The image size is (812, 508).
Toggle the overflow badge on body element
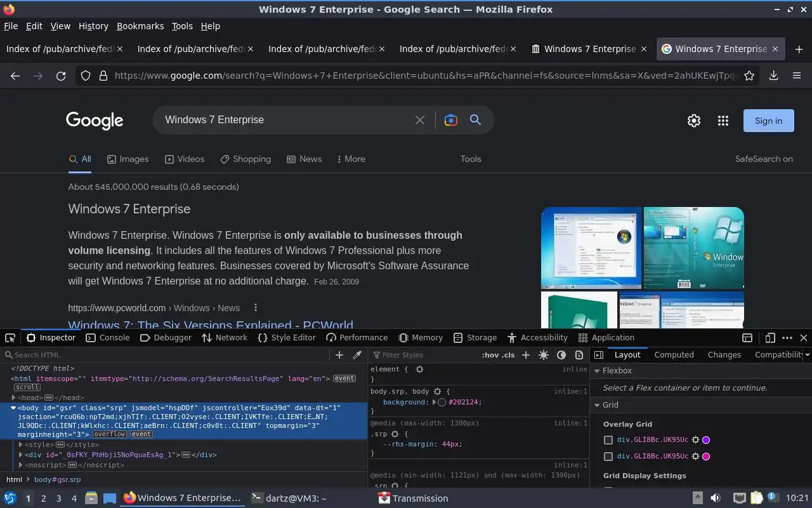tap(110, 434)
